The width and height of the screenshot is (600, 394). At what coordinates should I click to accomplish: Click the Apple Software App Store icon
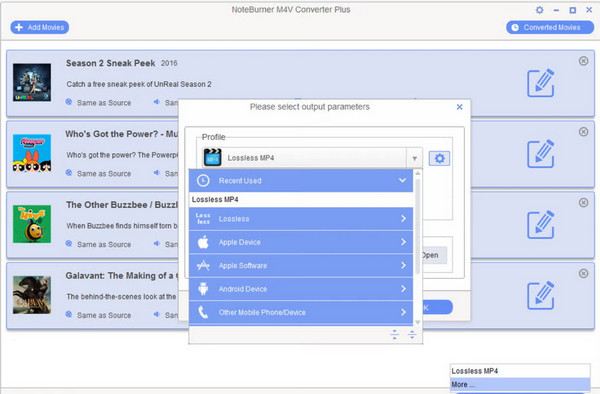[x=203, y=265]
